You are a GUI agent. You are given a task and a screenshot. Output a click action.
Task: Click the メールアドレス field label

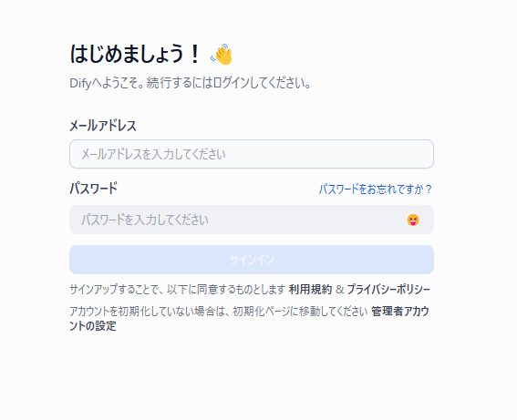103,126
